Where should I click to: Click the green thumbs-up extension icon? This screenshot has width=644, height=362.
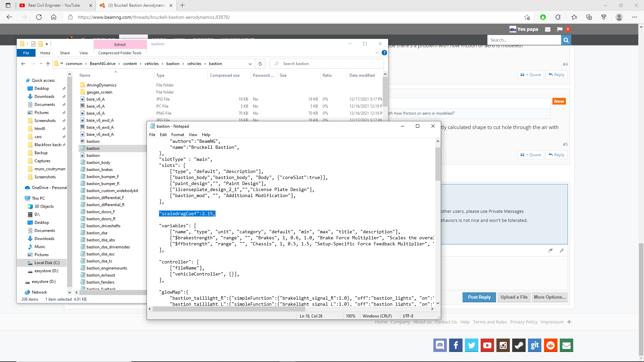click(x=543, y=17)
